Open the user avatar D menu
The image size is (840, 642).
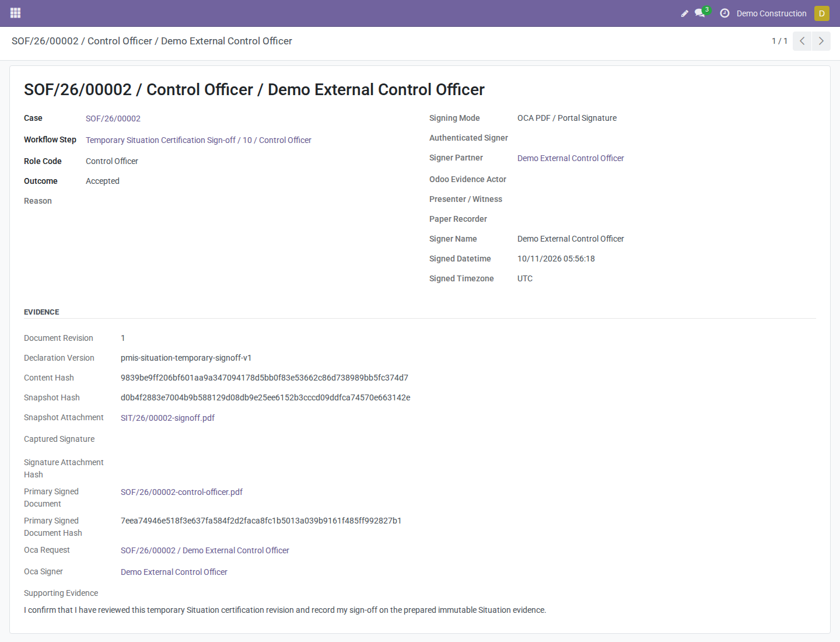pos(821,13)
